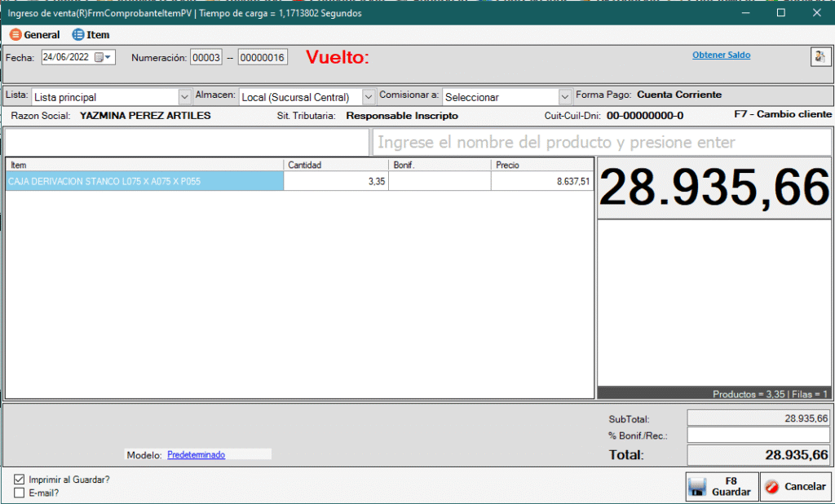This screenshot has width=835, height=504.
Task: Minimize the Ingreso de venta window
Action: pyautogui.click(x=743, y=13)
